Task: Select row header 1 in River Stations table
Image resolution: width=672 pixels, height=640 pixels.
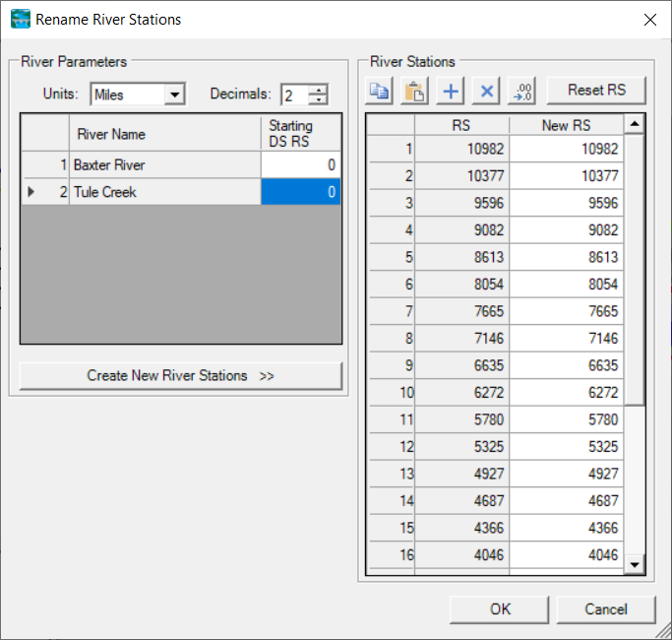Action: pos(391,149)
